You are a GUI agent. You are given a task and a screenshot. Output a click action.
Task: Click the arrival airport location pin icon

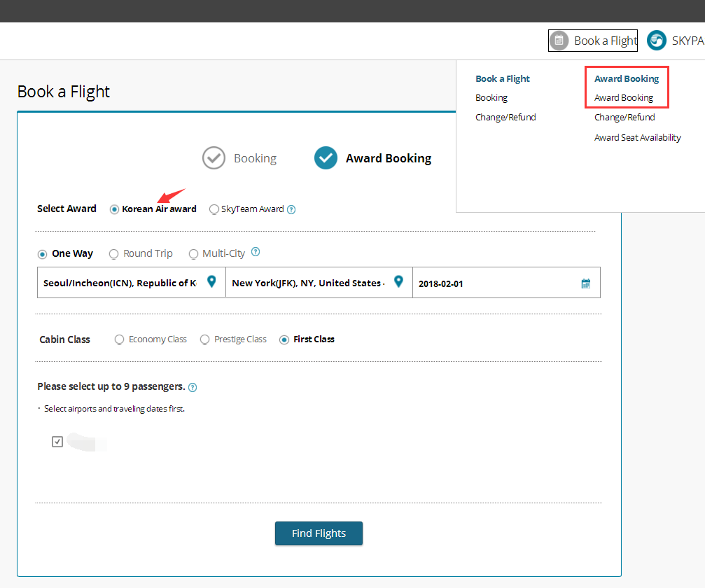[398, 281]
